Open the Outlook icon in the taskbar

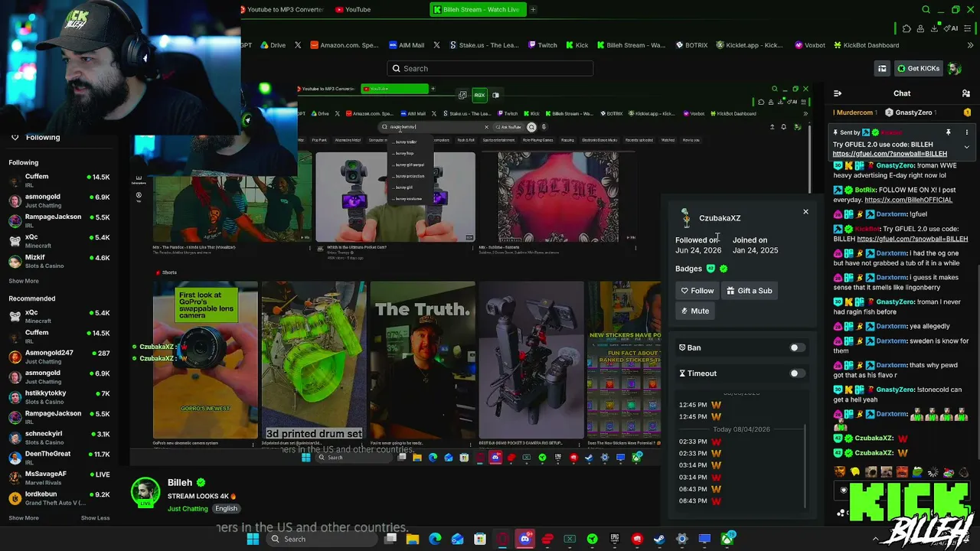click(457, 540)
